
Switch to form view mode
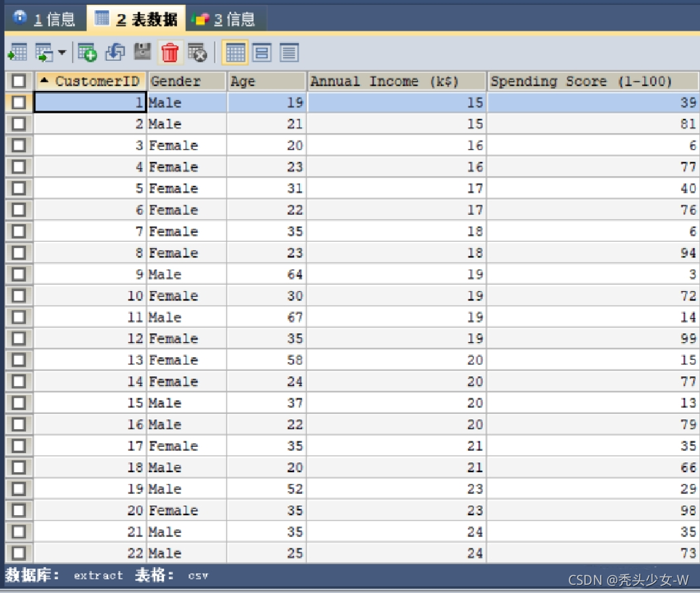262,53
